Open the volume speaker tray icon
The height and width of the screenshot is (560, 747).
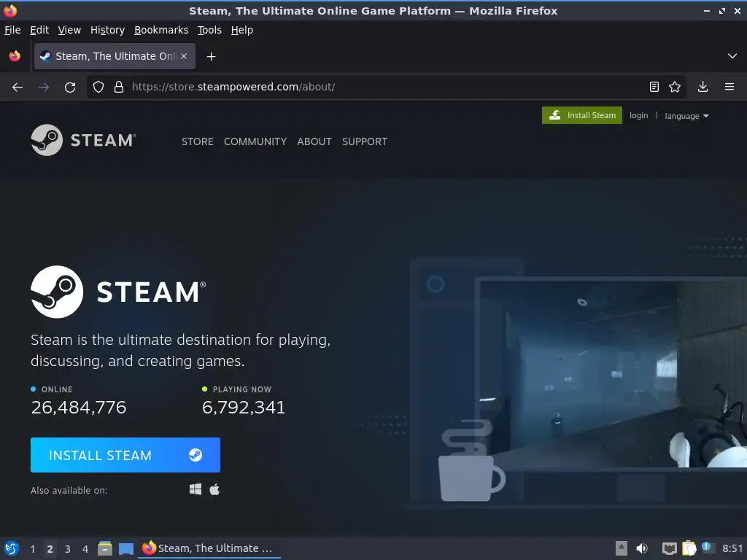[x=642, y=548]
